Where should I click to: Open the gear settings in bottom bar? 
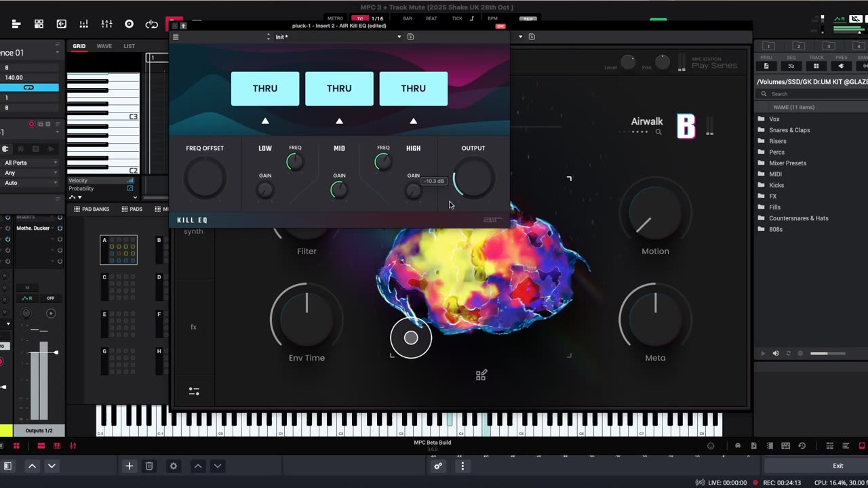[174, 466]
